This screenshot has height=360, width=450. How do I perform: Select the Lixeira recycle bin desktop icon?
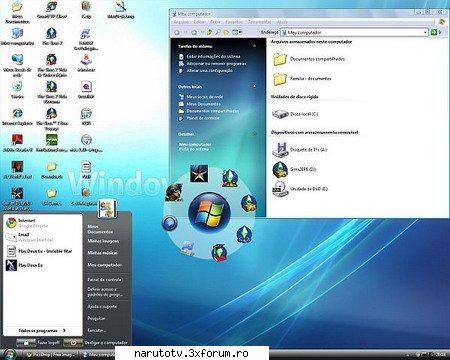point(17,90)
